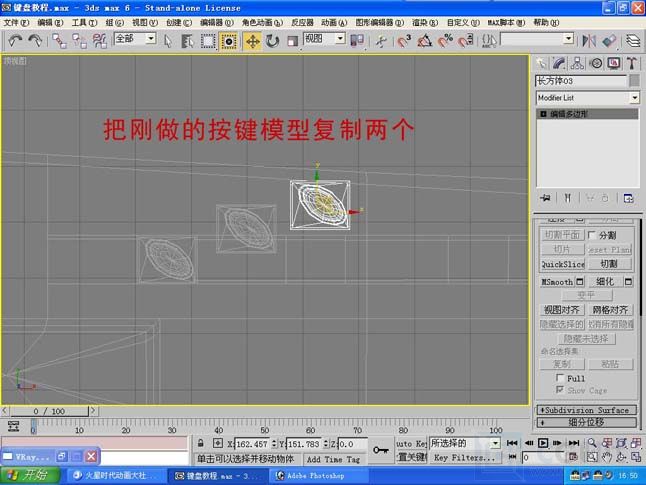Open the Named Selection Sets editor
This screenshot has width=646, height=485.
tap(489, 41)
